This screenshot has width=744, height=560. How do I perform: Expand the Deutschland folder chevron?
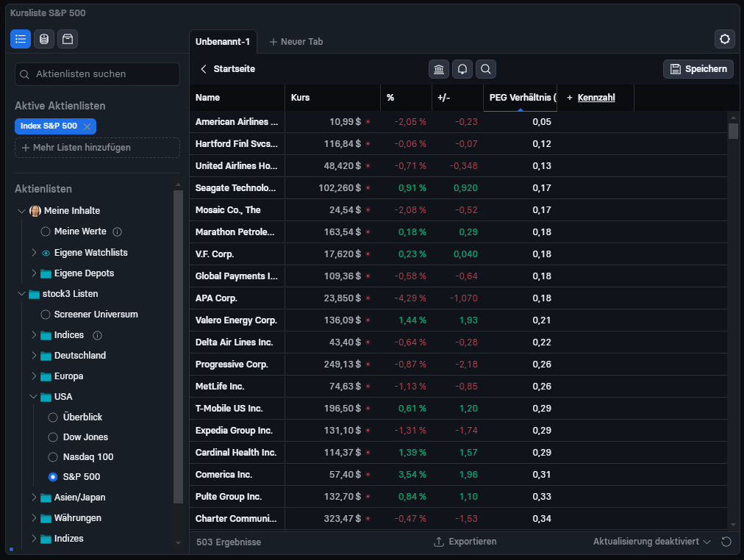pos(34,355)
